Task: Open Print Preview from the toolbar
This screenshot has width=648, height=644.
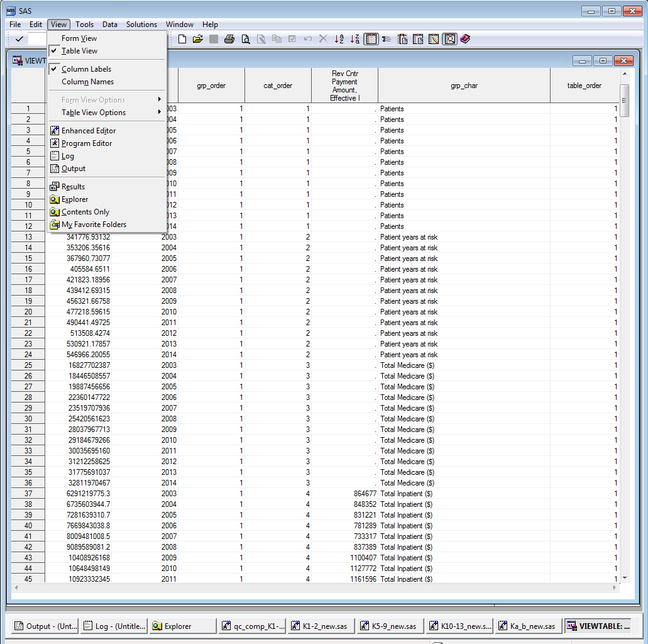Action: pyautogui.click(x=245, y=39)
